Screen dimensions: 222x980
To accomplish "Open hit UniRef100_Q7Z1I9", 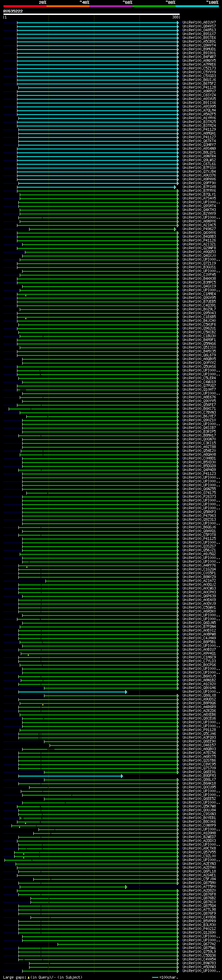I will [x=199, y=263].
